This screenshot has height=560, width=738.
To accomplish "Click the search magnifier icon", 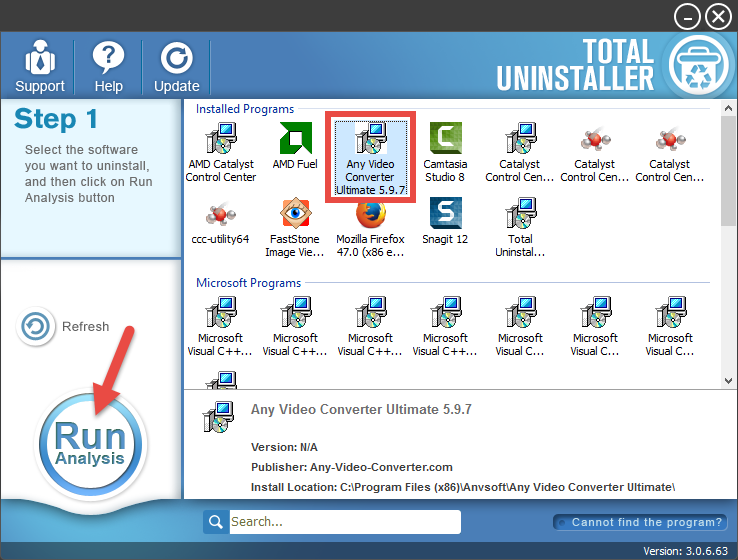I will (x=216, y=522).
